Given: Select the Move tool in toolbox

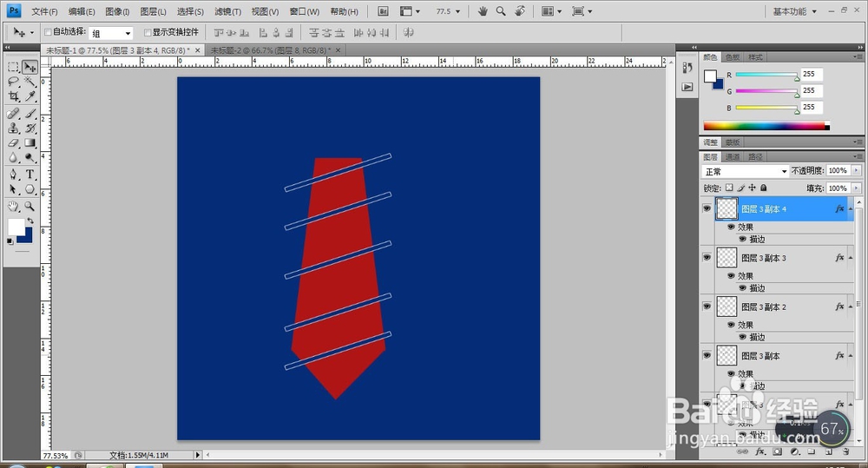Looking at the screenshot, I should (x=30, y=67).
